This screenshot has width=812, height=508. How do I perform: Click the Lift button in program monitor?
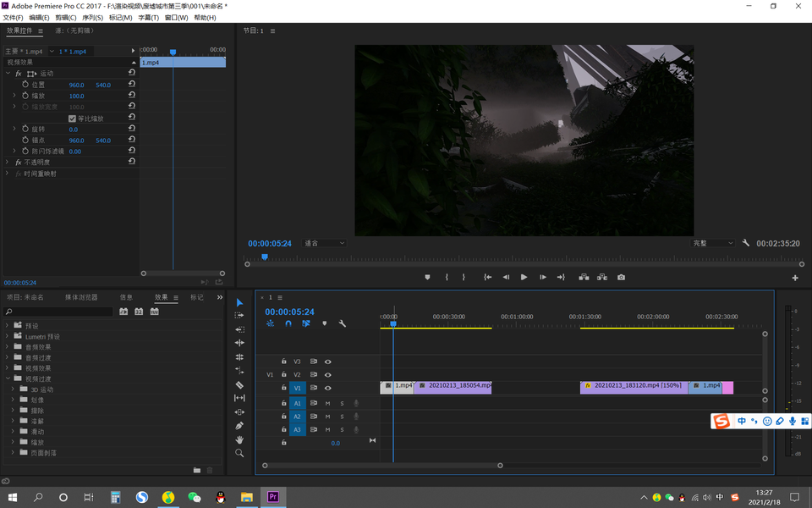[584, 278]
